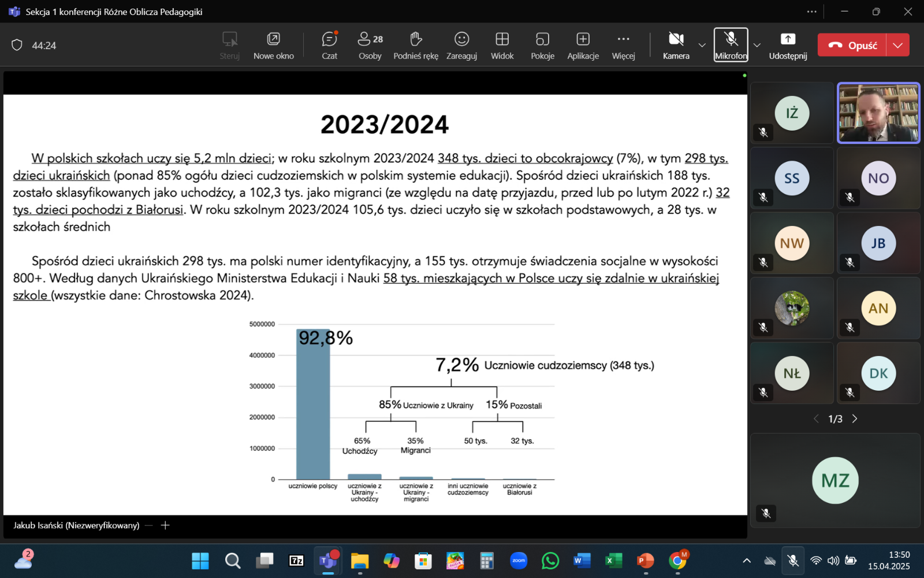Expand camera options arrow next to Kamera
The height and width of the screenshot is (578, 924).
[x=702, y=45]
